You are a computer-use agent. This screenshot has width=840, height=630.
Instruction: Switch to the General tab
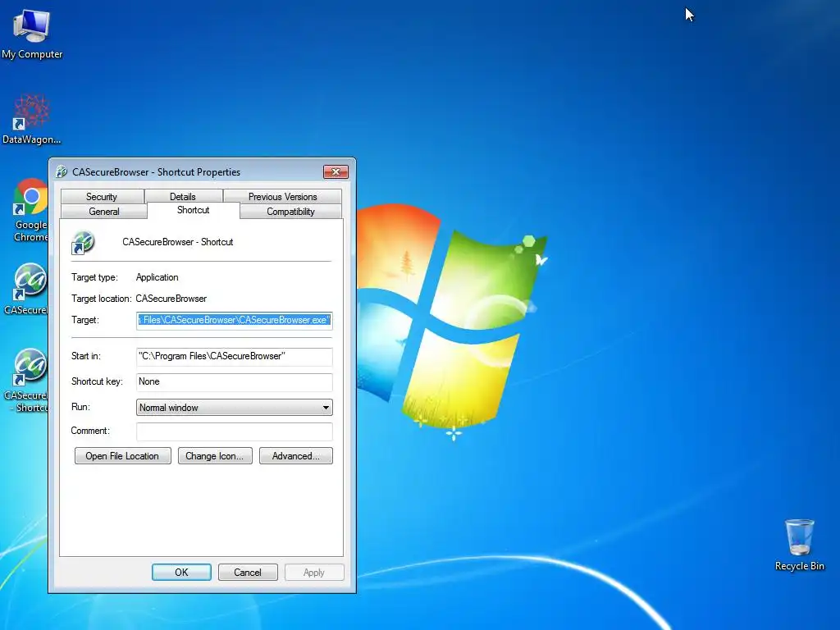coord(104,212)
